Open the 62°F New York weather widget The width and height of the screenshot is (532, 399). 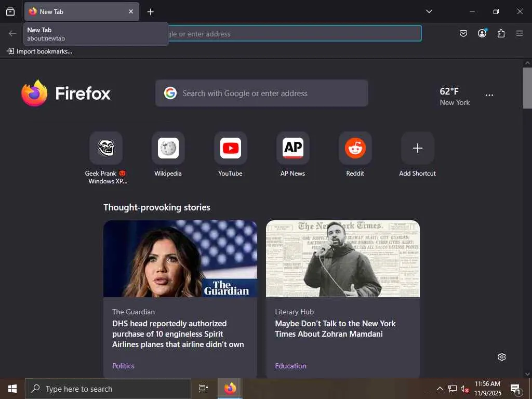point(455,96)
